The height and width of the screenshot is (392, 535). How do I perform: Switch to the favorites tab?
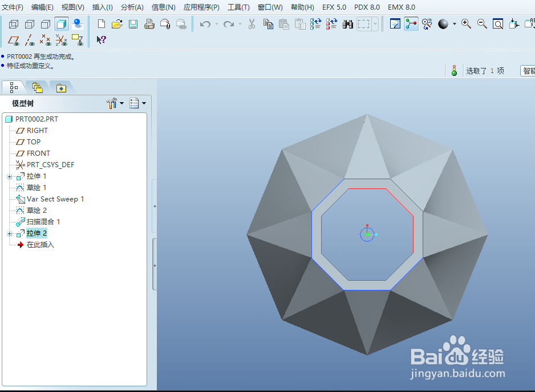61,88
